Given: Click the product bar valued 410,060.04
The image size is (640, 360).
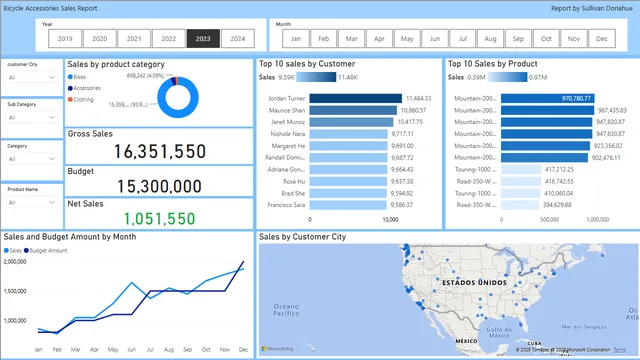Looking at the screenshot, I should (521, 193).
